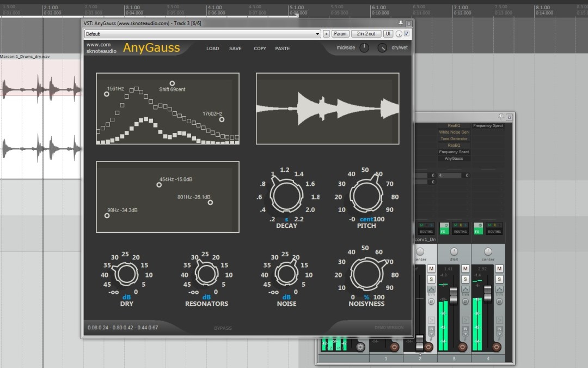The width and height of the screenshot is (588, 368).
Task: Click the pan knob on mixer track 4
Action: coord(488,251)
